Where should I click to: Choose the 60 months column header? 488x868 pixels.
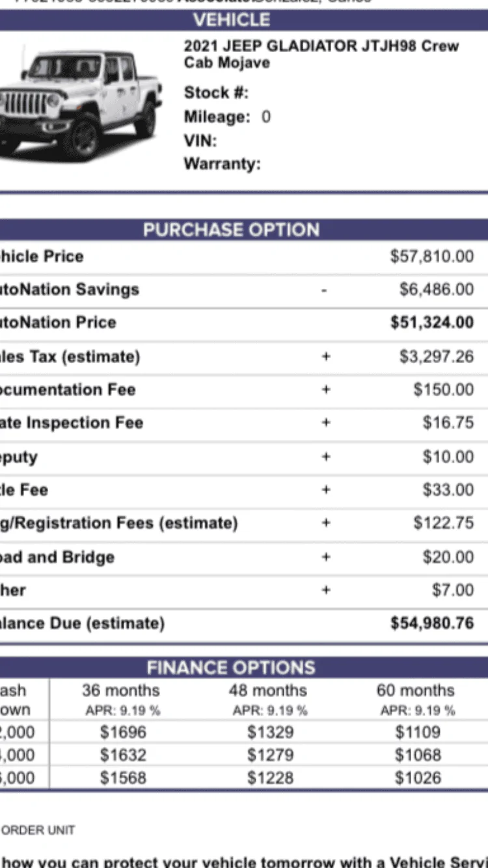tap(416, 690)
